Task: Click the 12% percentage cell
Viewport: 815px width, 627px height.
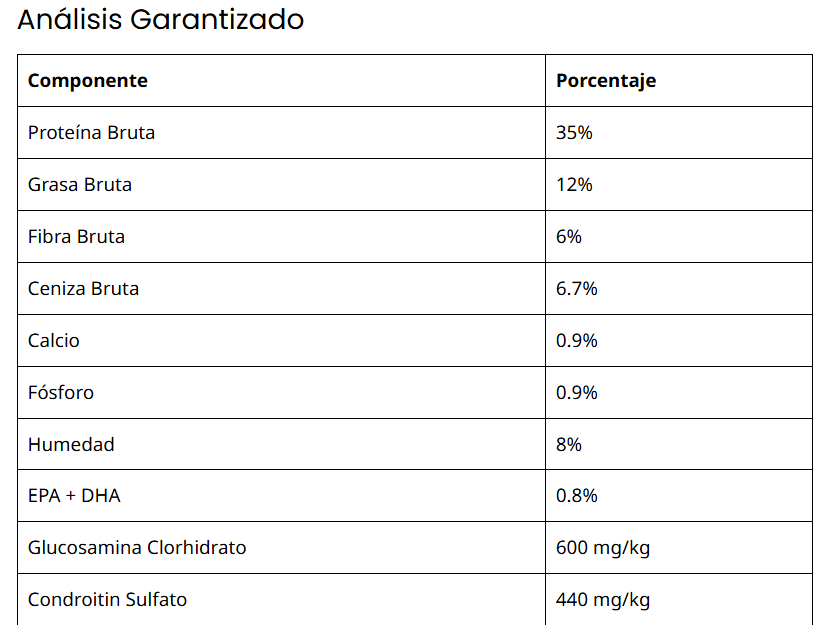Action: click(x=574, y=185)
